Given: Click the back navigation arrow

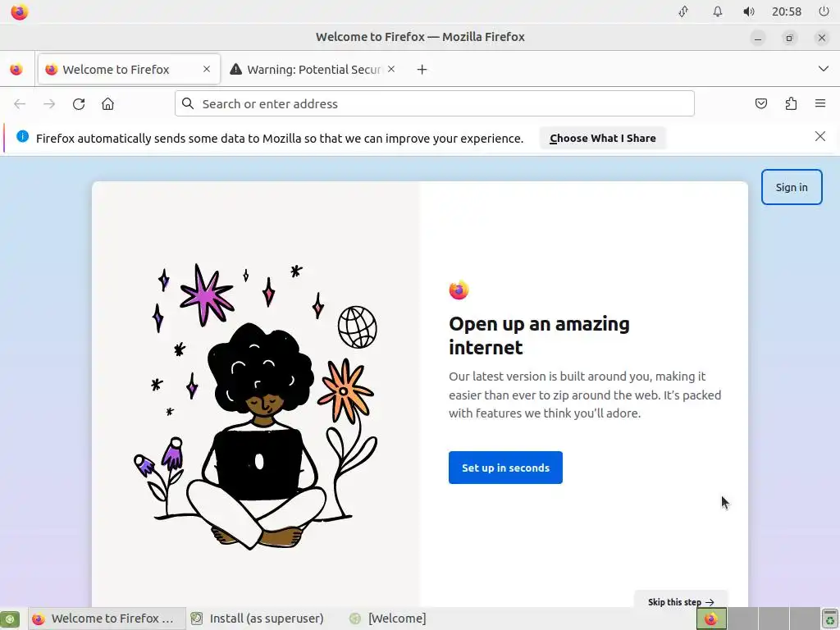Looking at the screenshot, I should (x=20, y=104).
